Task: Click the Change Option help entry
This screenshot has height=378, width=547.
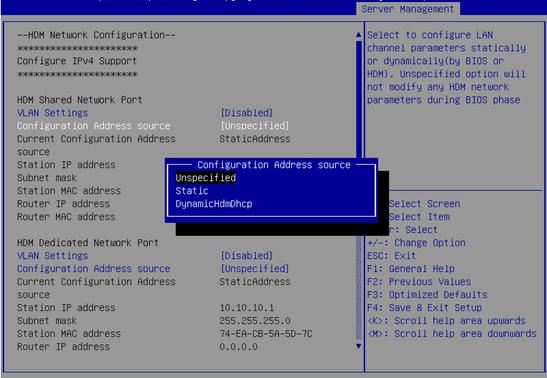Action: 416,243
